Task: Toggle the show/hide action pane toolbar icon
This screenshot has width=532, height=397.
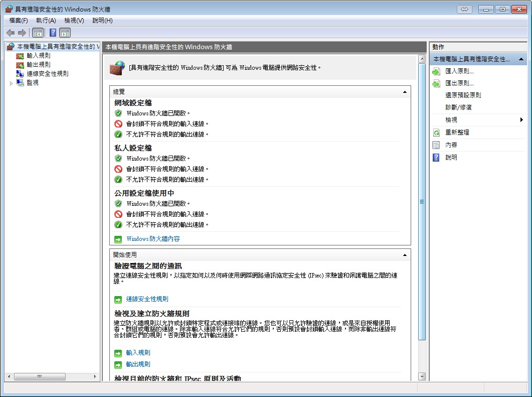Action: click(x=65, y=33)
